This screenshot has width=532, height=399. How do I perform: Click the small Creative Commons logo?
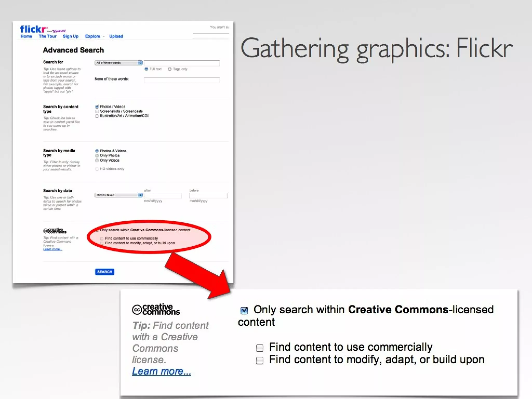point(55,231)
